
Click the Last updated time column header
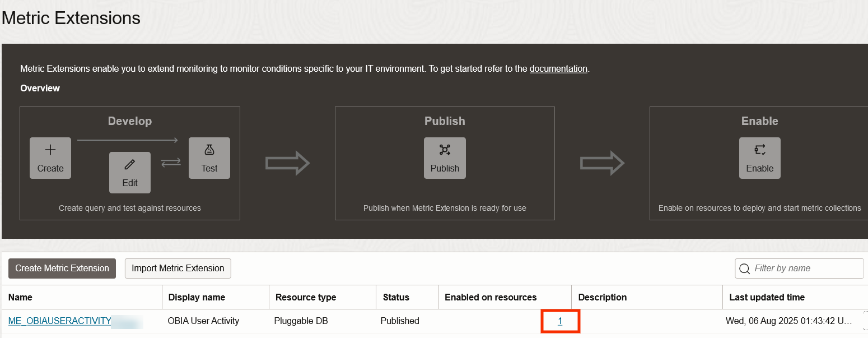[766, 297]
